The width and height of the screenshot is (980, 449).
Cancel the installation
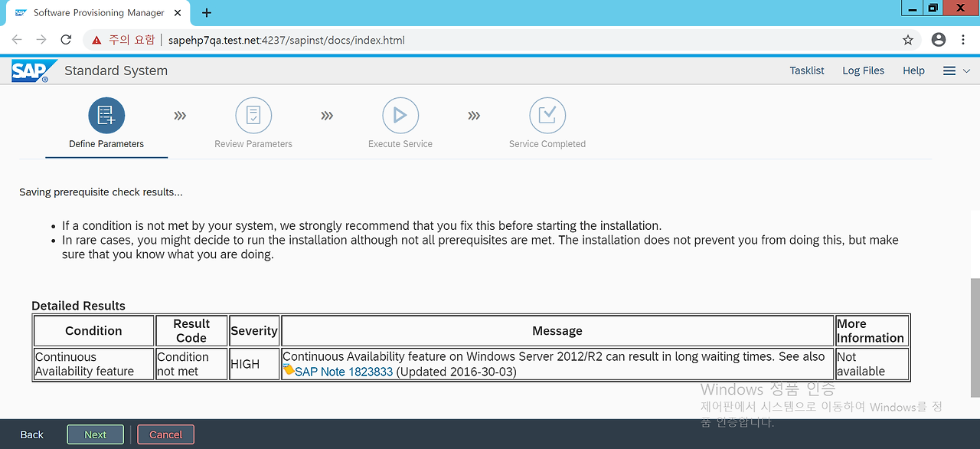[x=165, y=434]
